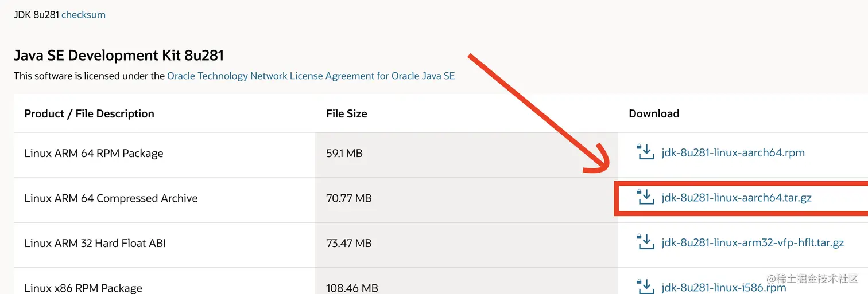Click the Product / File Description header
Viewport: 868px width, 294px height.
click(x=89, y=113)
